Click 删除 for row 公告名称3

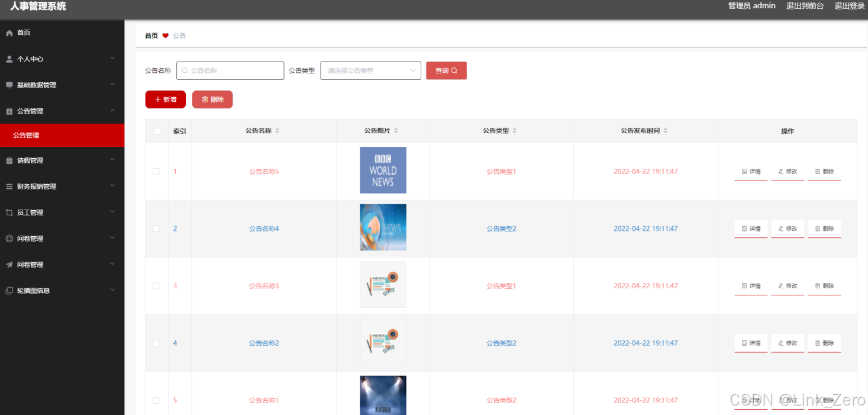(824, 286)
